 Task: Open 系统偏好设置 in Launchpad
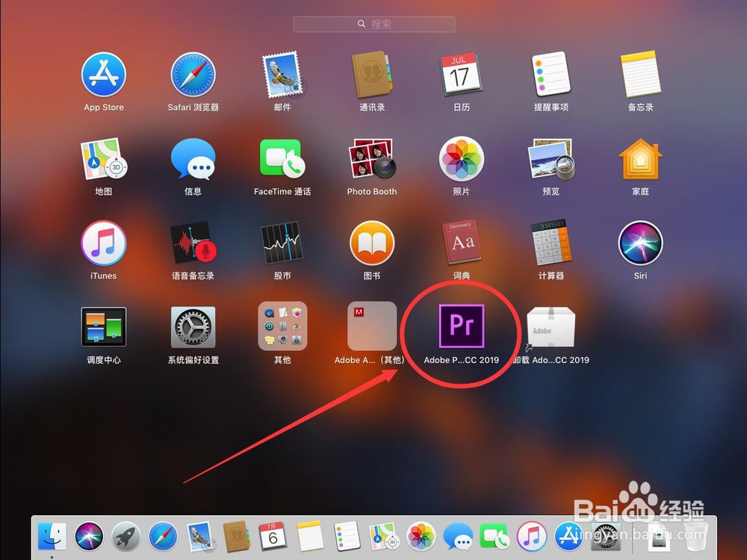coord(193,327)
